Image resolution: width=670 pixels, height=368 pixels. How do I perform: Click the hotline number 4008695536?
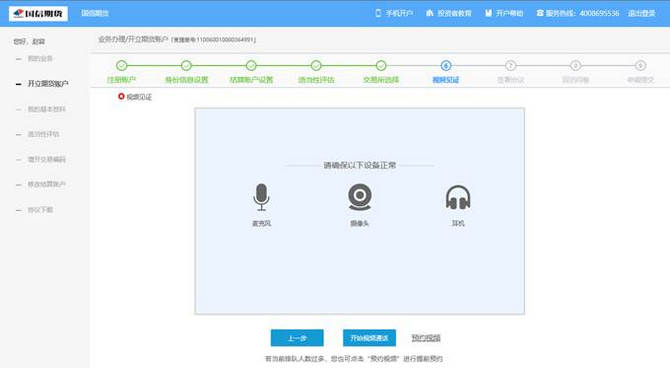pyautogui.click(x=599, y=13)
